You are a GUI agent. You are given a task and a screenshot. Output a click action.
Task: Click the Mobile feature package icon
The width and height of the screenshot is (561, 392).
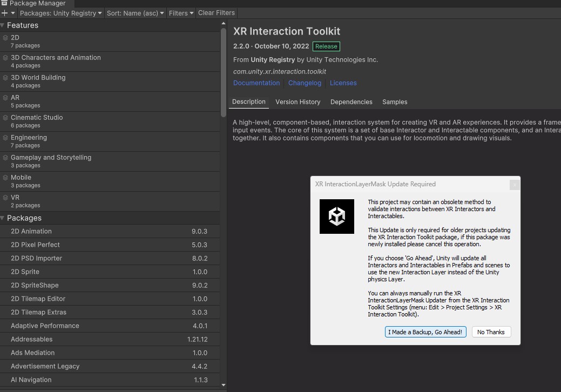[5, 178]
